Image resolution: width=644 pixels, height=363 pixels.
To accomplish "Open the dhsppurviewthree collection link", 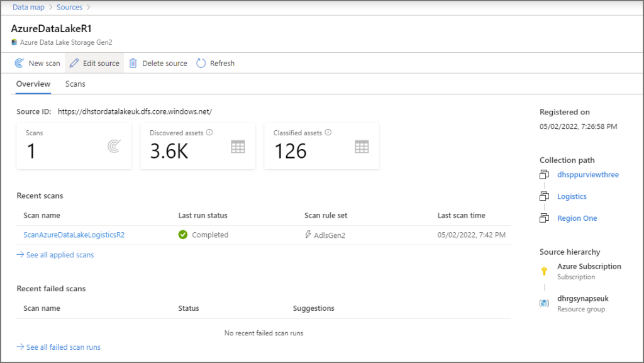I will (x=588, y=174).
